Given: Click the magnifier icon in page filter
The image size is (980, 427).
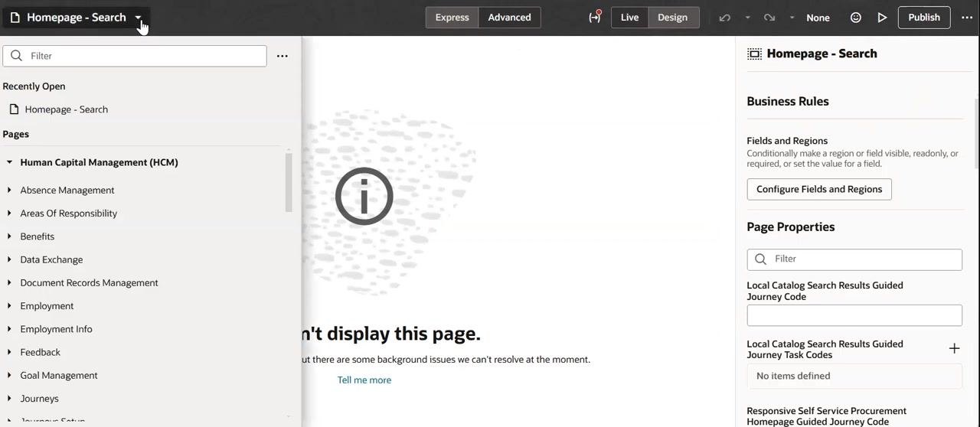Looking at the screenshot, I should (x=17, y=56).
